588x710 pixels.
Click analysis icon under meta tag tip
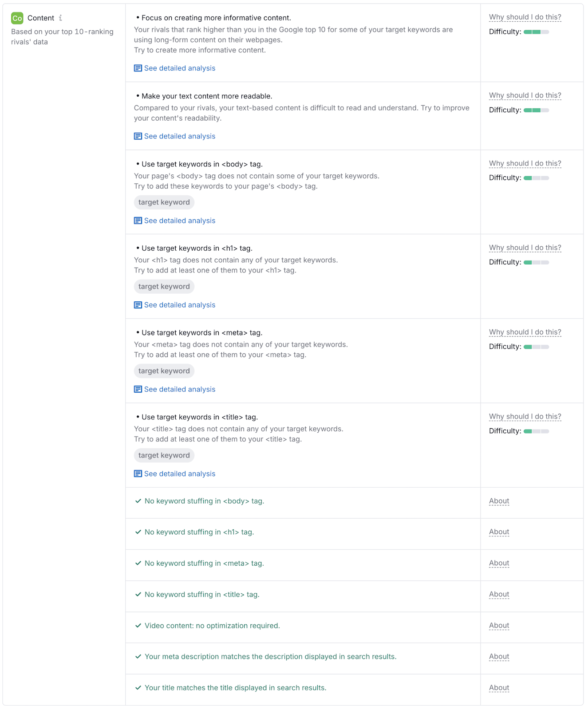click(x=138, y=389)
